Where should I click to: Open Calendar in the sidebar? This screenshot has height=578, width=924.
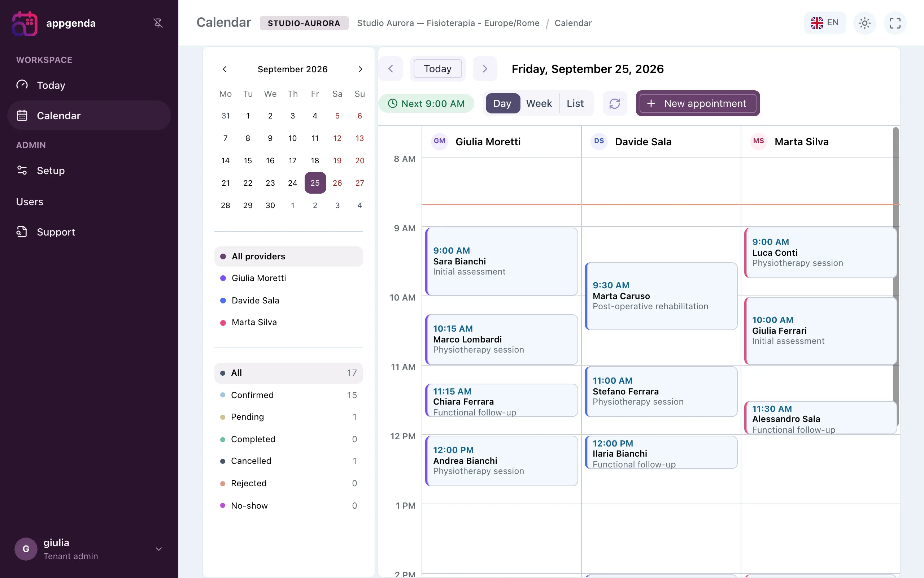pos(89,116)
